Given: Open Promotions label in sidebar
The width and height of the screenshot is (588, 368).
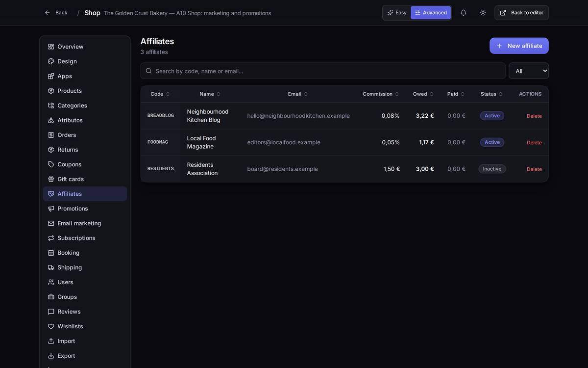Looking at the screenshot, I should pos(73,209).
